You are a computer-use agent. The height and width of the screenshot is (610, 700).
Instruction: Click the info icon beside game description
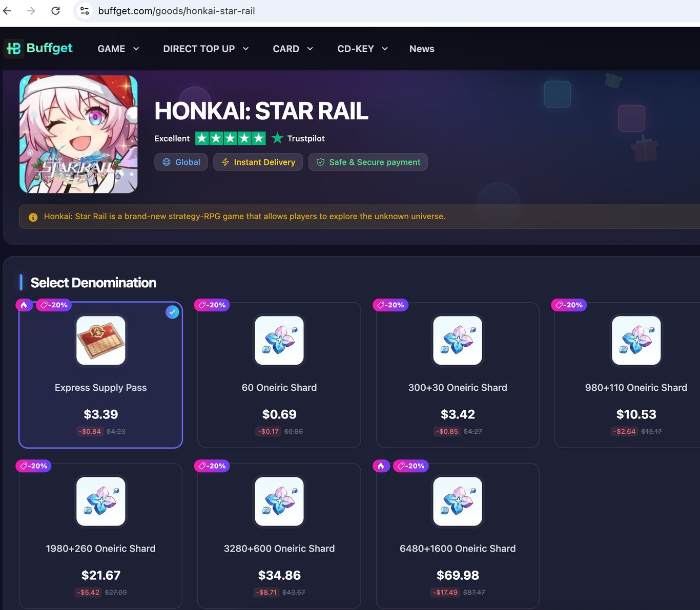click(33, 217)
